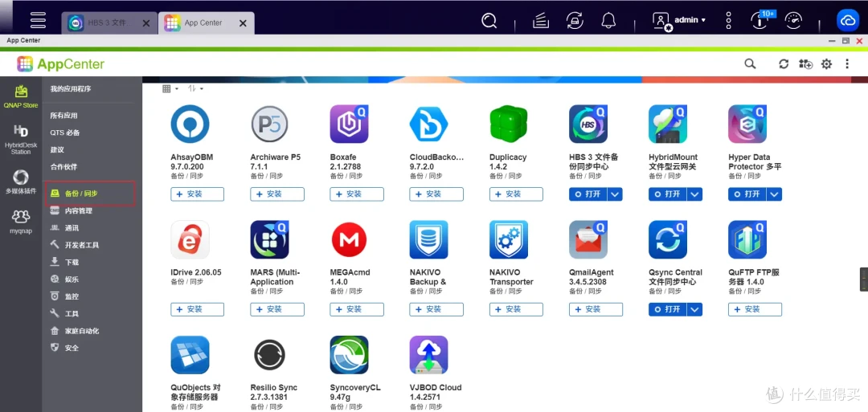Image resolution: width=868 pixels, height=412 pixels.
Task: Install Duplicacy
Action: point(516,194)
